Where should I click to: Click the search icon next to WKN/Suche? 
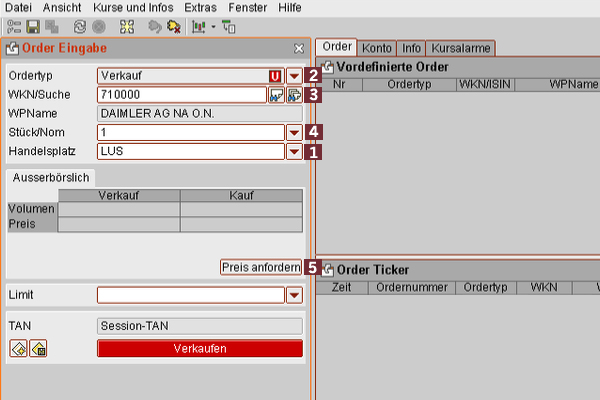[276, 96]
